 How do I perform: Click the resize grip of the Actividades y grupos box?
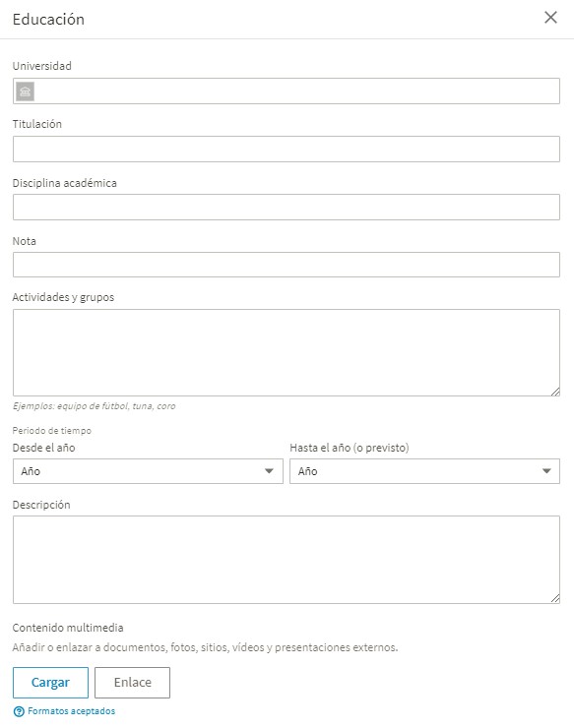click(555, 392)
